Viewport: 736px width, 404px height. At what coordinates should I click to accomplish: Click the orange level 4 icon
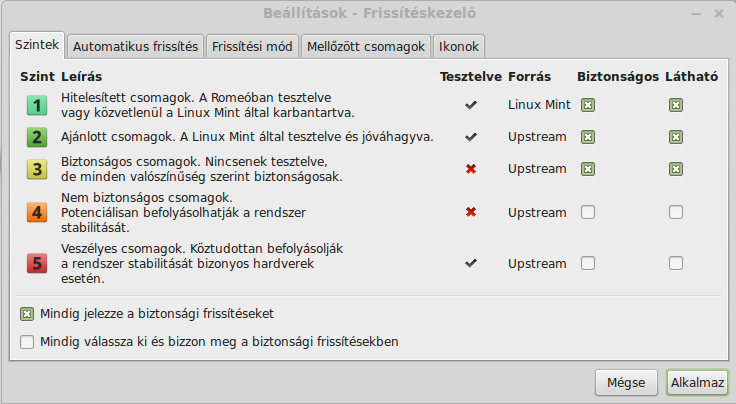tap(37, 213)
